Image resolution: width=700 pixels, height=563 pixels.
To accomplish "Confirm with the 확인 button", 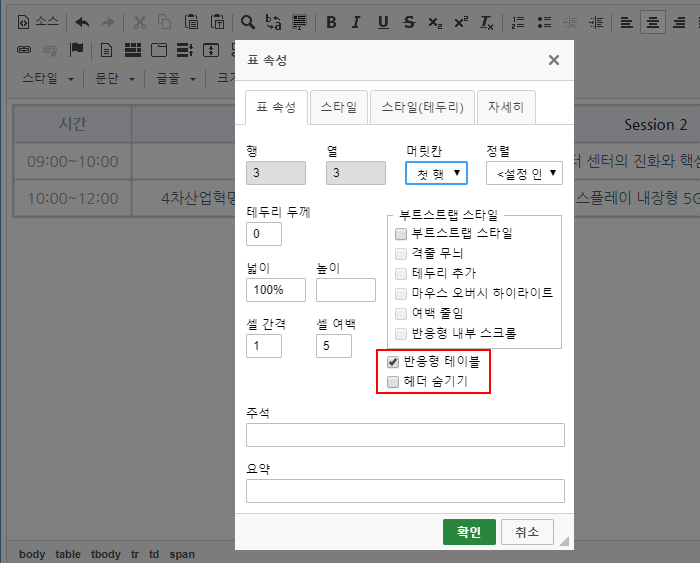I will [x=469, y=532].
